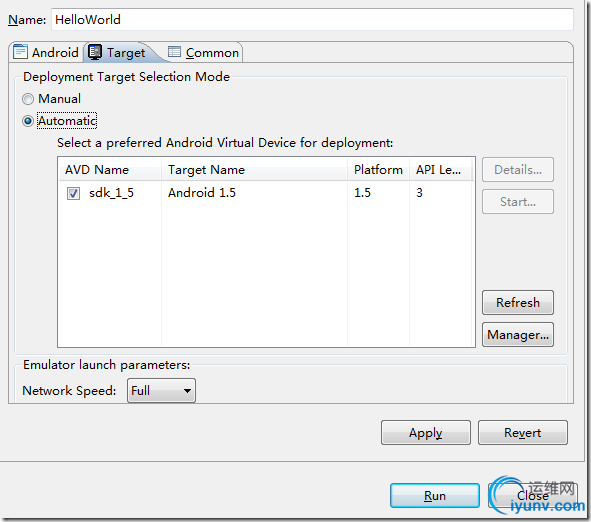Click the Details... button

pyautogui.click(x=518, y=170)
